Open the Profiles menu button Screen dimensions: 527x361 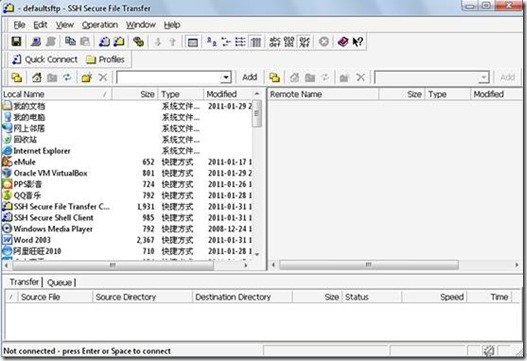click(x=105, y=59)
